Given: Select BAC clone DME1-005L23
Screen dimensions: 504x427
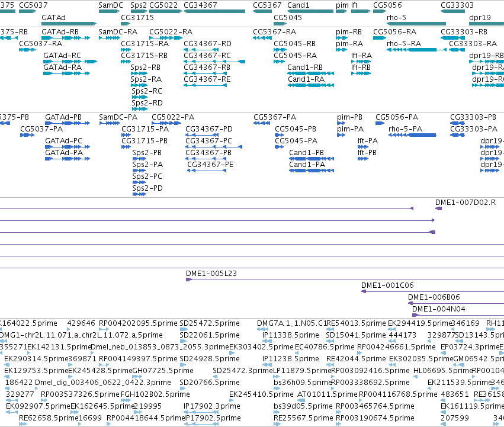Looking at the screenshot, I should coord(345,280).
